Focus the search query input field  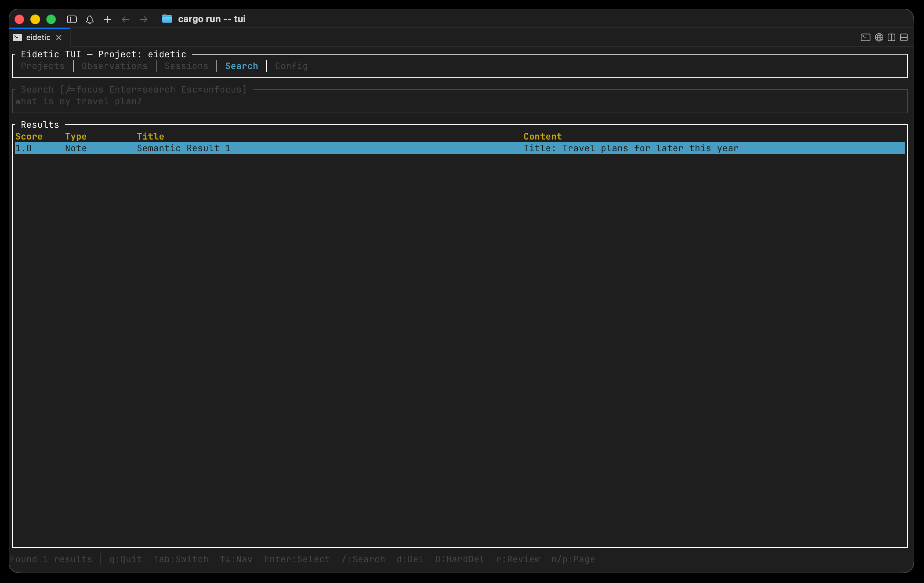point(460,101)
